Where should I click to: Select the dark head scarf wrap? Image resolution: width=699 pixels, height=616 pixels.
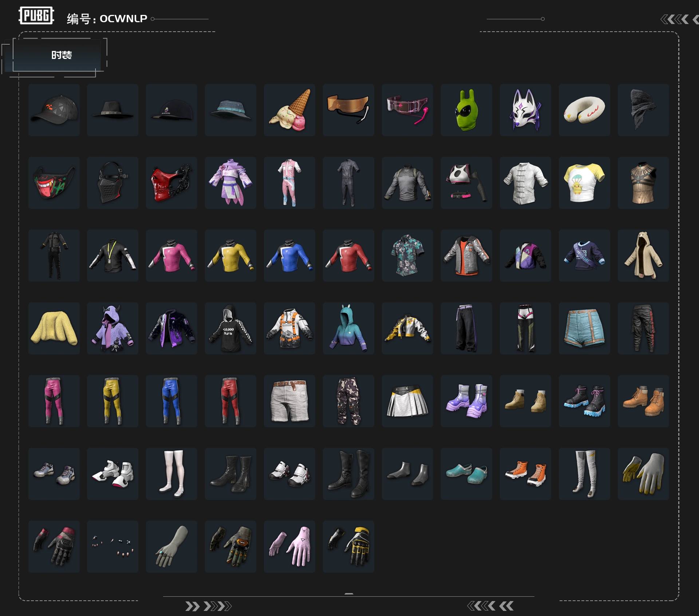coord(643,110)
